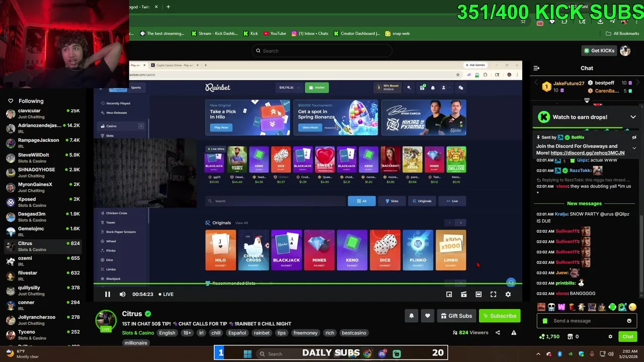Screen dimensions: 644x362
Task: Follow Citrus with the heart button
Action: 428,316
